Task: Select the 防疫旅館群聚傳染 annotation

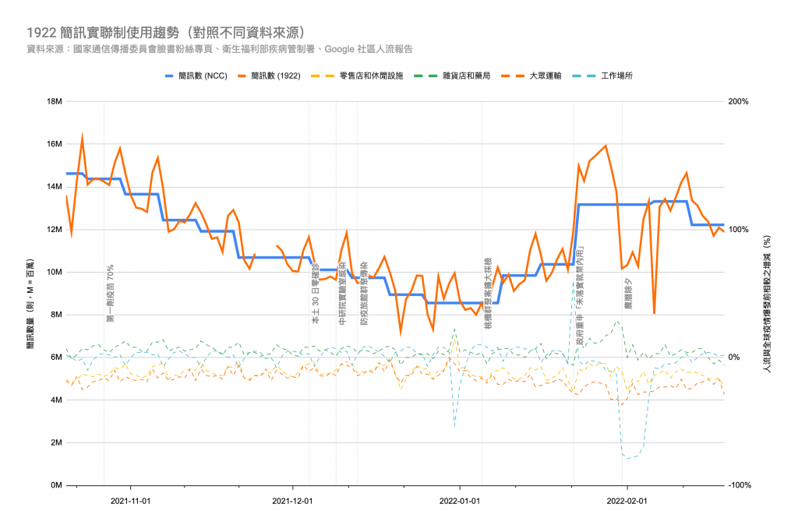Action: click(363, 293)
